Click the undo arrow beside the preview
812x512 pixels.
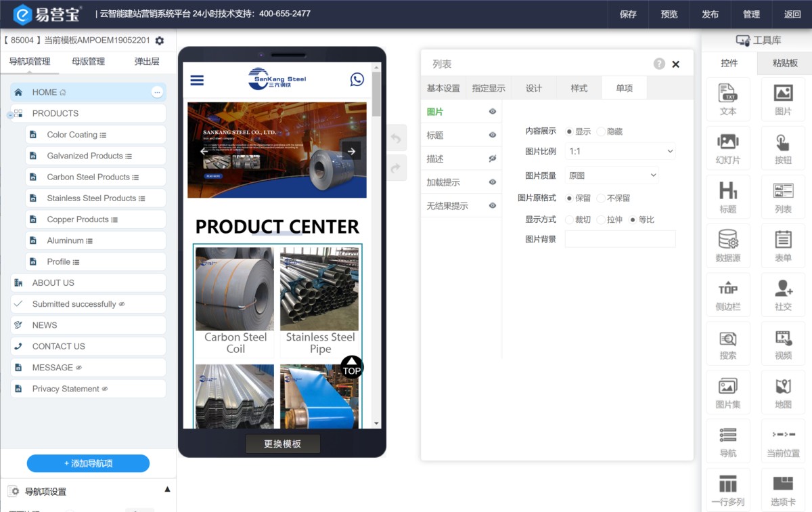(x=396, y=139)
